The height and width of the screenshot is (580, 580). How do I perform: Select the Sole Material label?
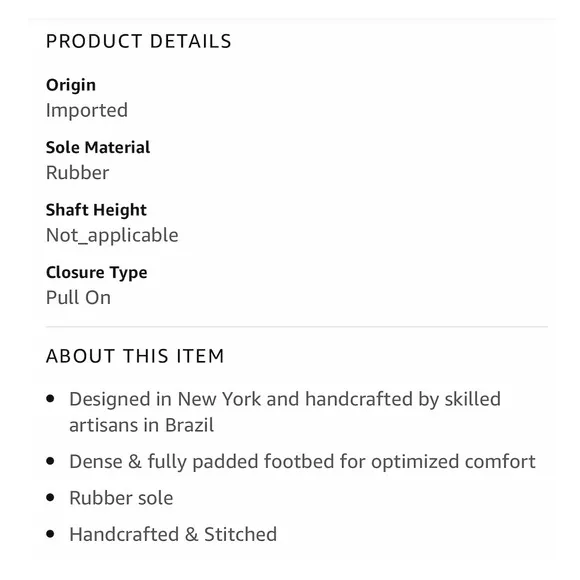[98, 147]
